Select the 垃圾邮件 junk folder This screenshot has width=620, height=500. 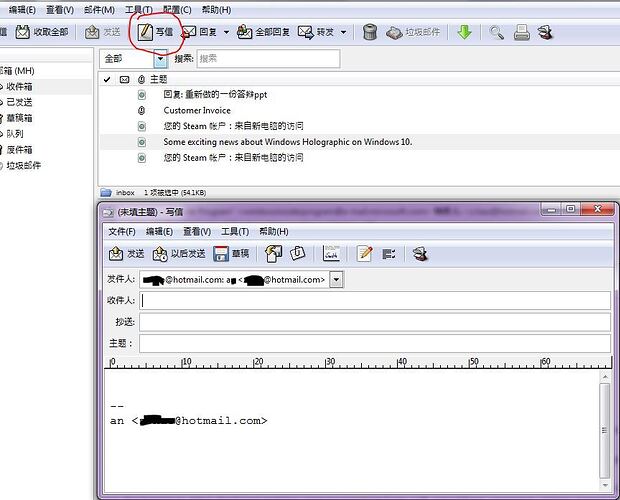pyautogui.click(x=24, y=166)
